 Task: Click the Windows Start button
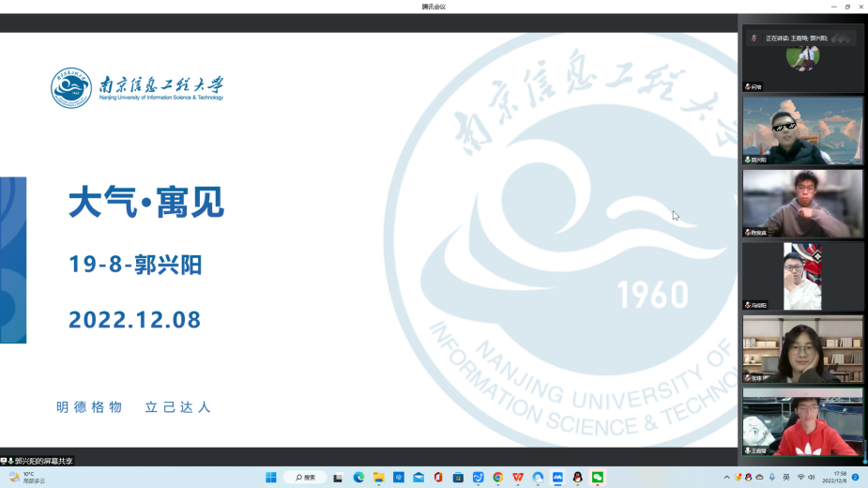[271, 478]
